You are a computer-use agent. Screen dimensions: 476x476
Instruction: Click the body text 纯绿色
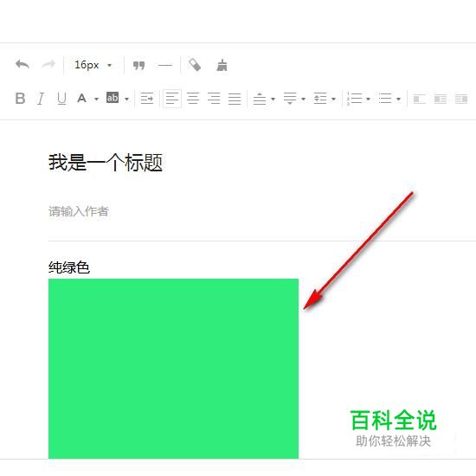pyautogui.click(x=69, y=267)
